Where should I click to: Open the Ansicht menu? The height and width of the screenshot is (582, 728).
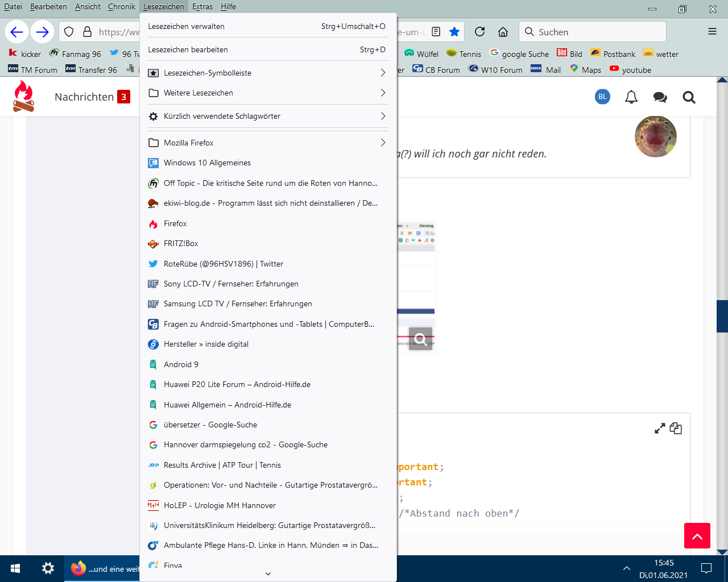(88, 6)
